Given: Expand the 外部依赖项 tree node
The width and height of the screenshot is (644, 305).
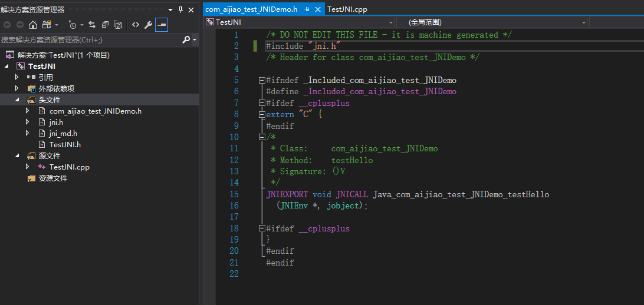Looking at the screenshot, I should (x=17, y=88).
